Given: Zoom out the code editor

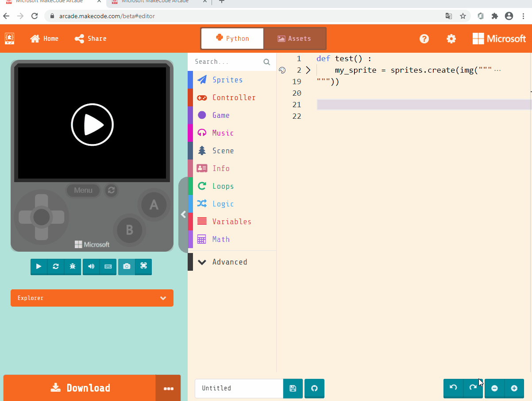Looking at the screenshot, I should [x=494, y=388].
